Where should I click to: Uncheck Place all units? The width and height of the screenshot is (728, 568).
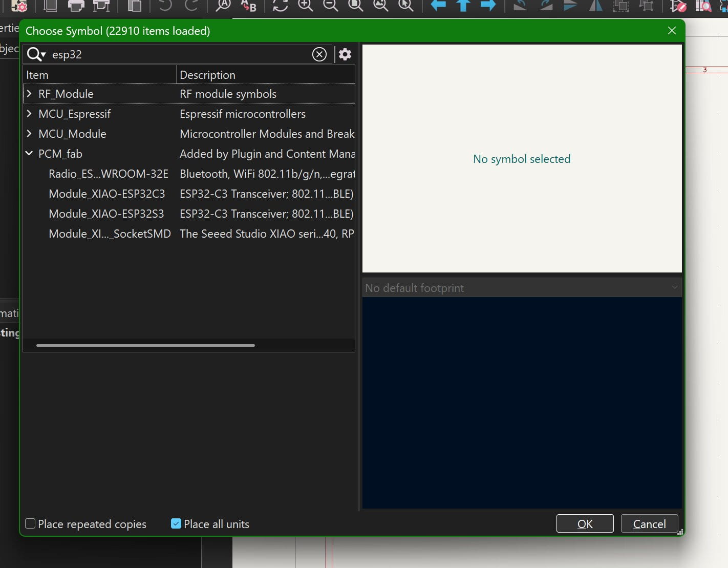(176, 523)
